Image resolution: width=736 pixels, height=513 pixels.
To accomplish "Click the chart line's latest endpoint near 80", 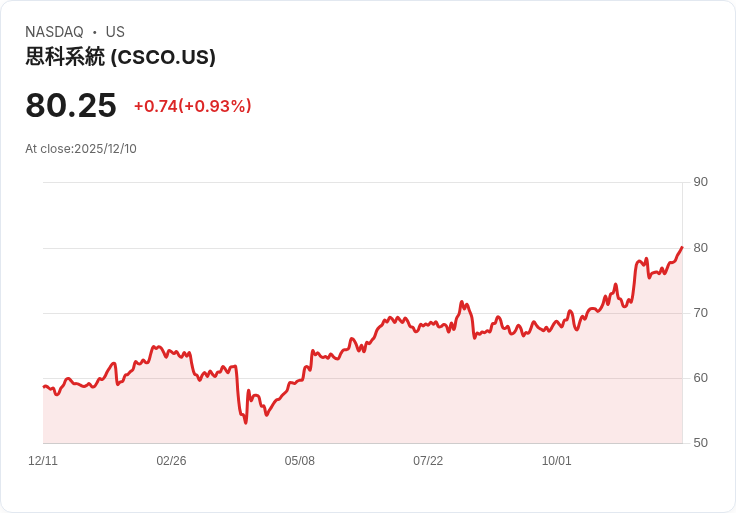I will pyautogui.click(x=682, y=247).
